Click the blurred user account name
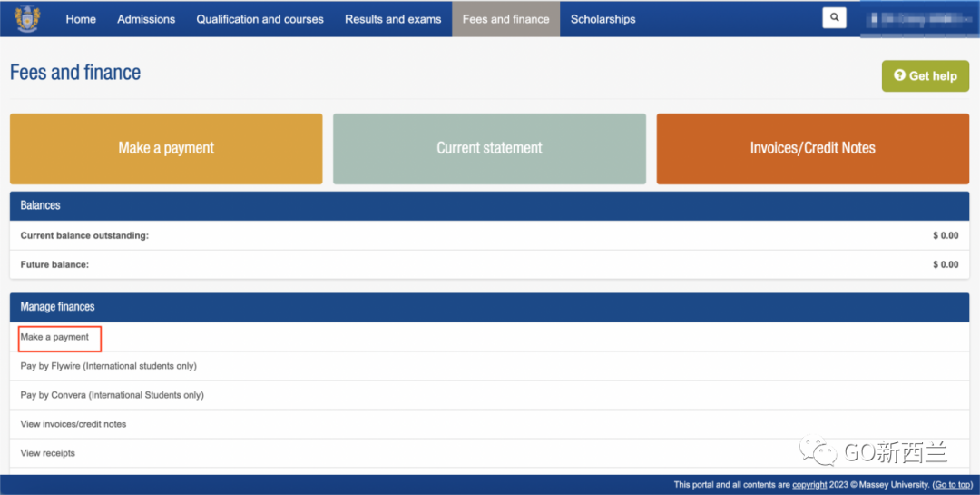Image resolution: width=980 pixels, height=495 pixels. (x=918, y=19)
